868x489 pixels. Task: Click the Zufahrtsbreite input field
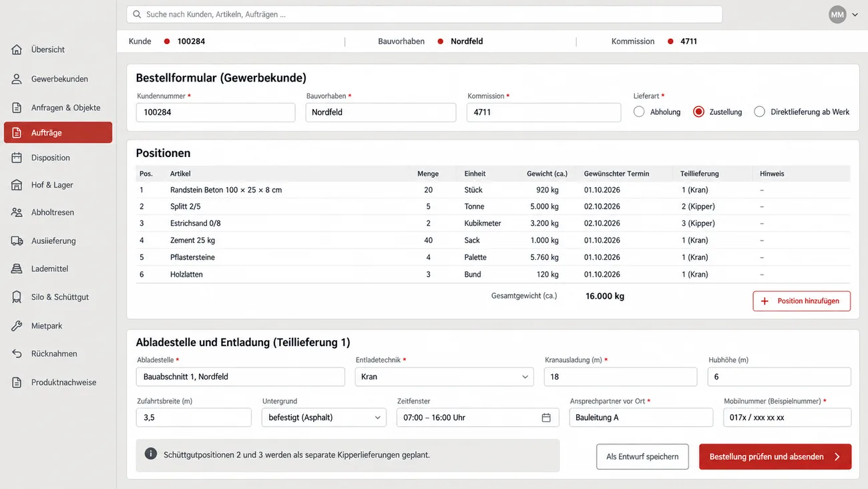click(x=194, y=418)
